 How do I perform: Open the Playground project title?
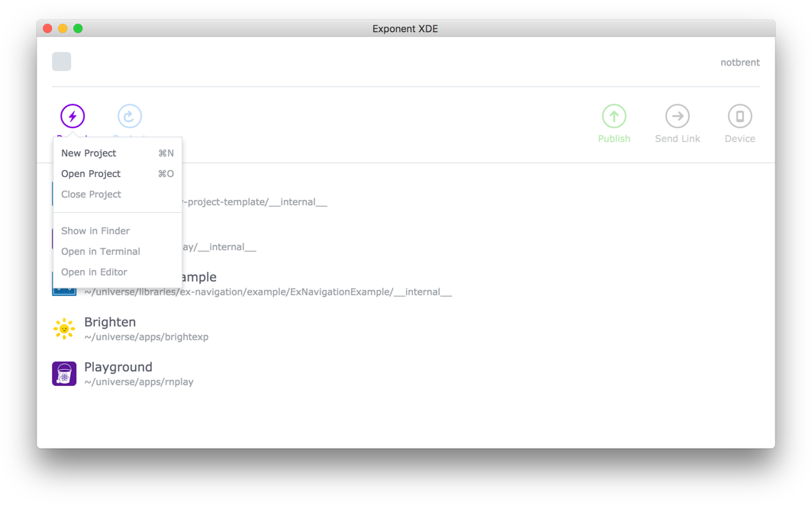tap(118, 368)
